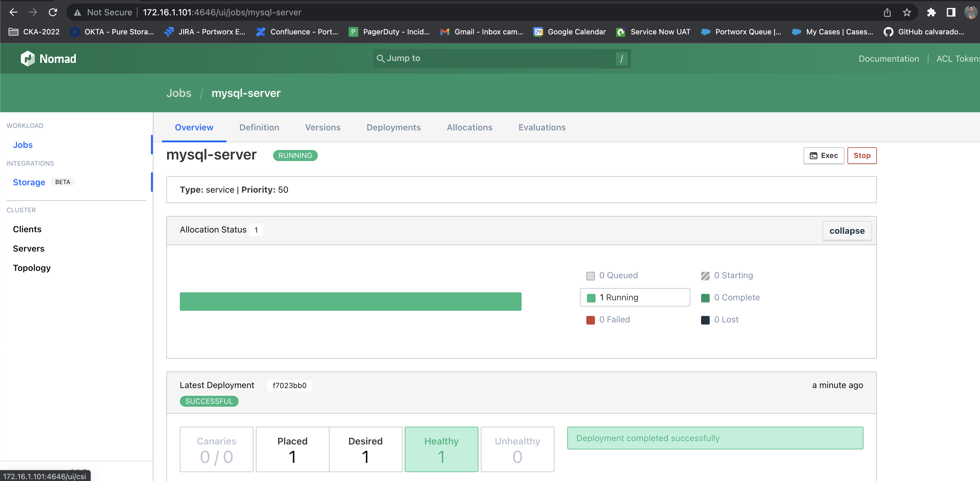Click the 0 Queued legend swatch
Image resolution: width=980 pixels, height=481 pixels.
pyautogui.click(x=590, y=276)
